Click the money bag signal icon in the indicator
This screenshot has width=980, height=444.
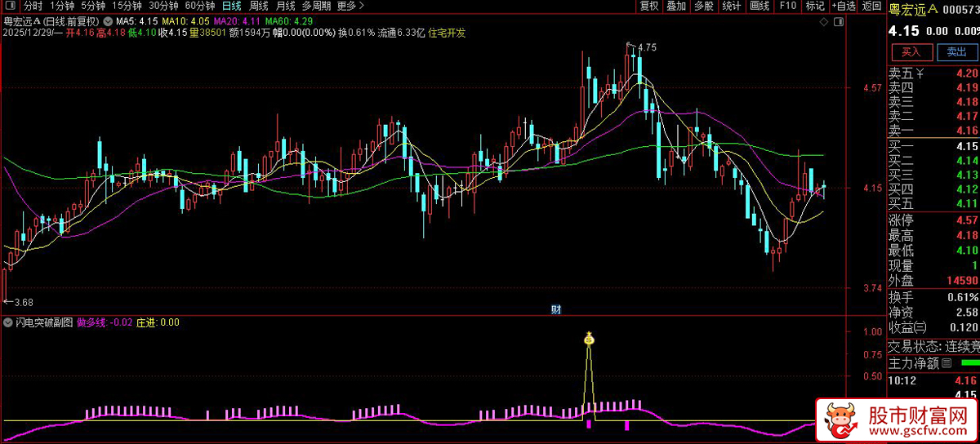(x=588, y=337)
